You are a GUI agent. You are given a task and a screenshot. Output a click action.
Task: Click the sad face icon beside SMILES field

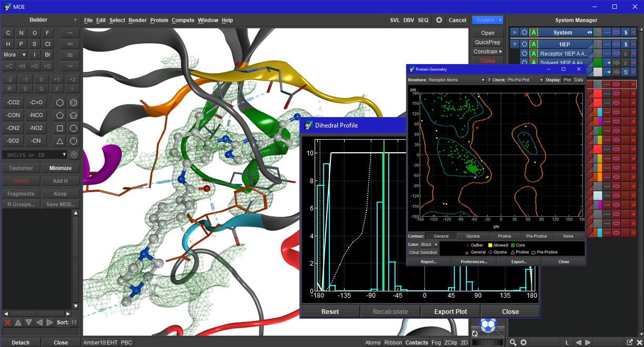click(x=74, y=155)
